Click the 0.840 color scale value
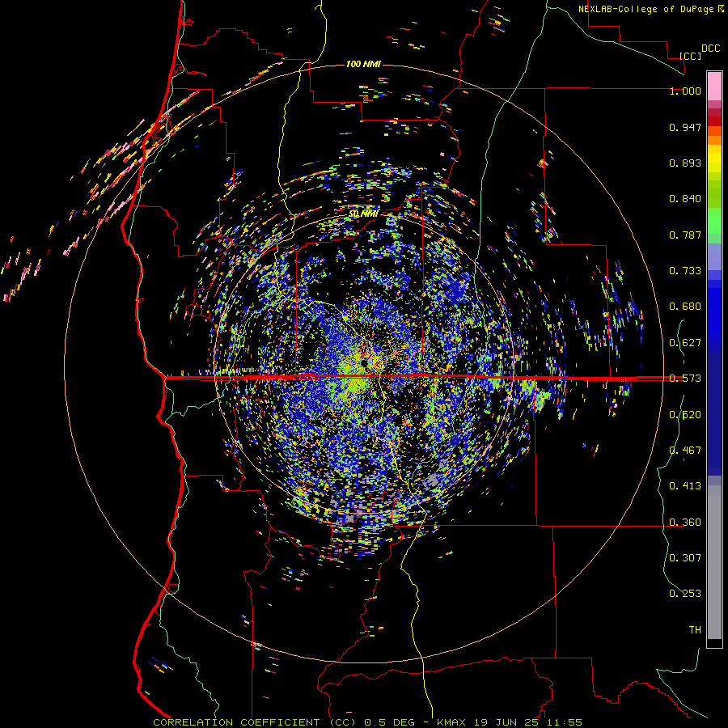This screenshot has height=728, width=728. (x=685, y=199)
